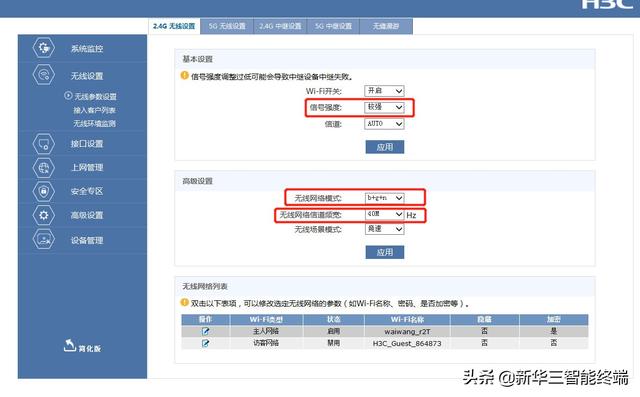The image size is (640, 397).
Task: Switch to the 5G 无线设置 tab
Action: tap(227, 26)
